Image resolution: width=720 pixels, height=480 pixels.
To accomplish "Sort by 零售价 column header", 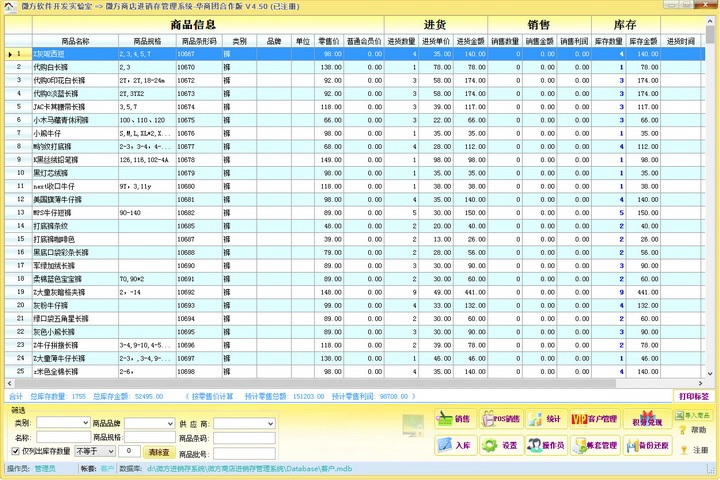I will pyautogui.click(x=329, y=41).
